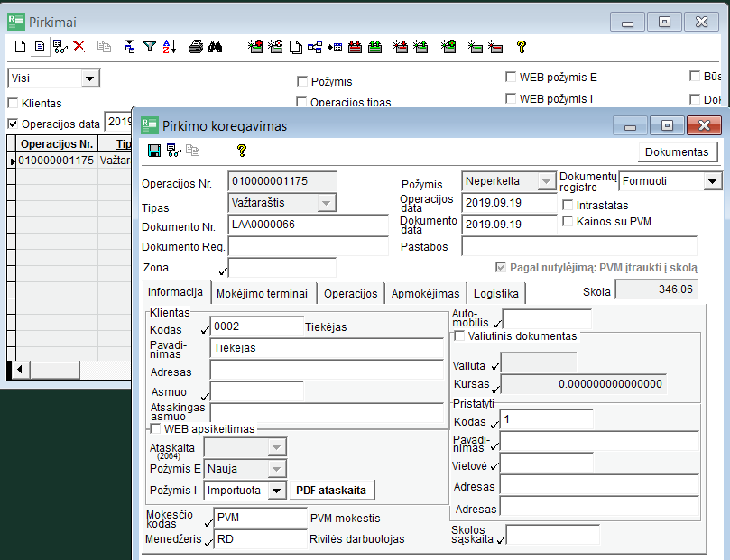Click the new blank record icon in Pirkimai toolbar

click(20, 47)
